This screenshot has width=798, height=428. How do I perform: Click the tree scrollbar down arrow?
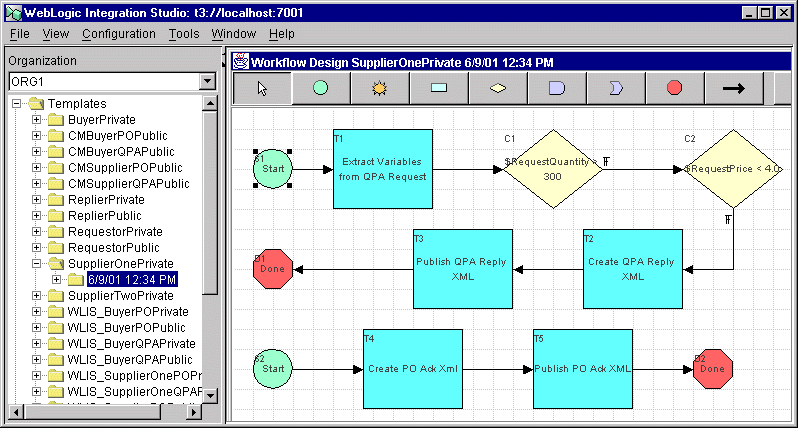[x=210, y=395]
